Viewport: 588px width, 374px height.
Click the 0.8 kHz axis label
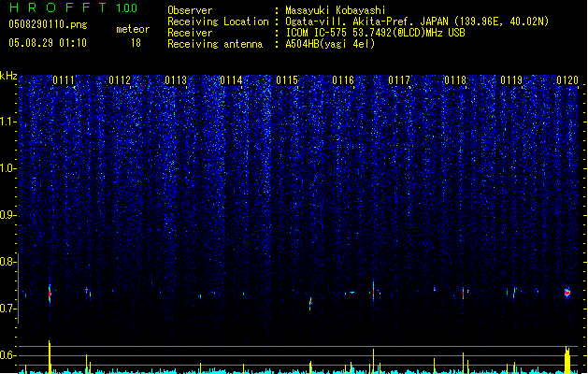pos(8,262)
